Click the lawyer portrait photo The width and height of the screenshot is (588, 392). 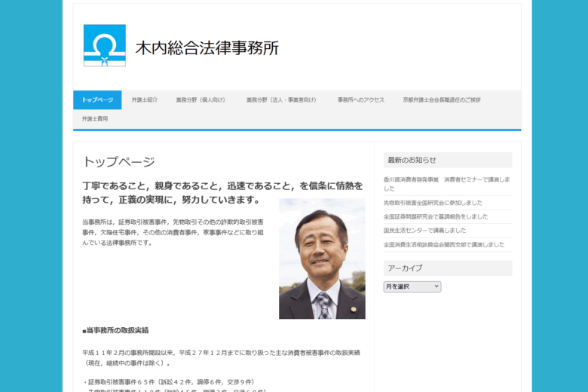(x=322, y=259)
